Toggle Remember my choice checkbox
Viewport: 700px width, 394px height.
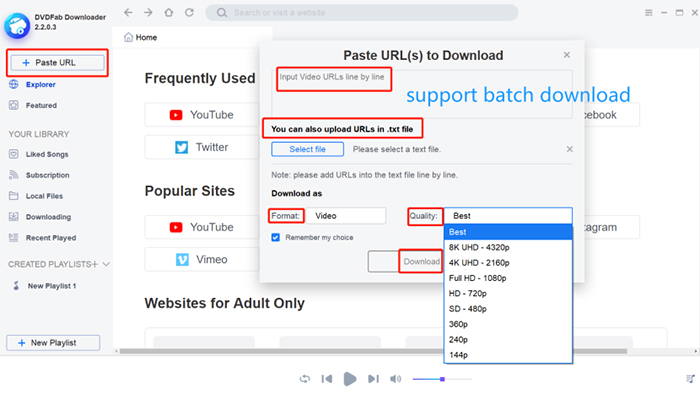tap(275, 237)
